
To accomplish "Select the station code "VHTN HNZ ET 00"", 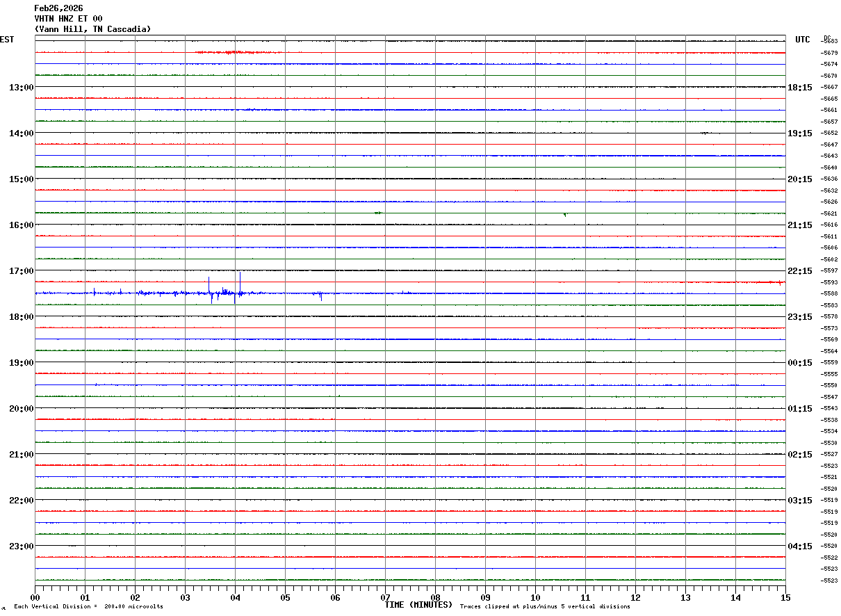I will [68, 19].
